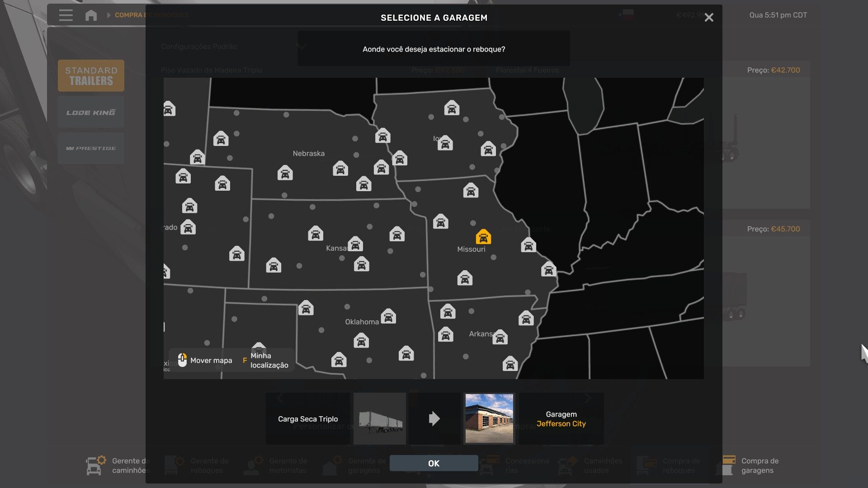
Task: Close the Selecione a Garagem dialog
Action: pyautogui.click(x=709, y=18)
